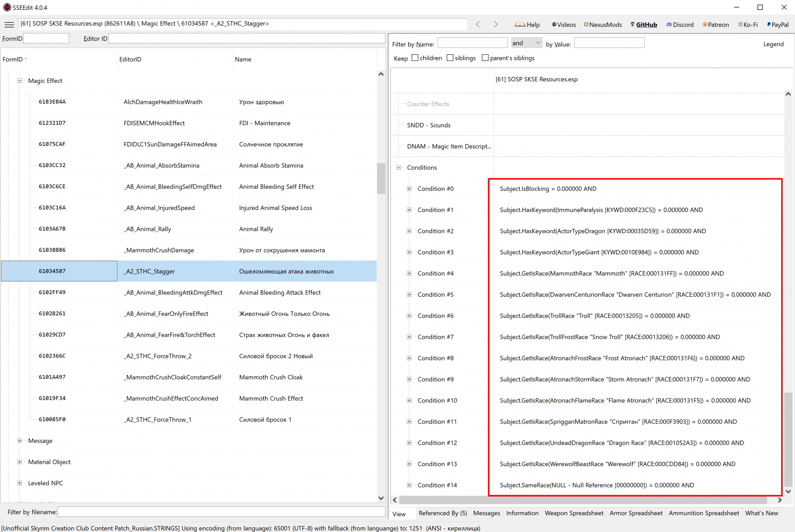The width and height of the screenshot is (795, 532).
Task: Open the Weapon Spreadsheet tab
Action: pos(573,513)
